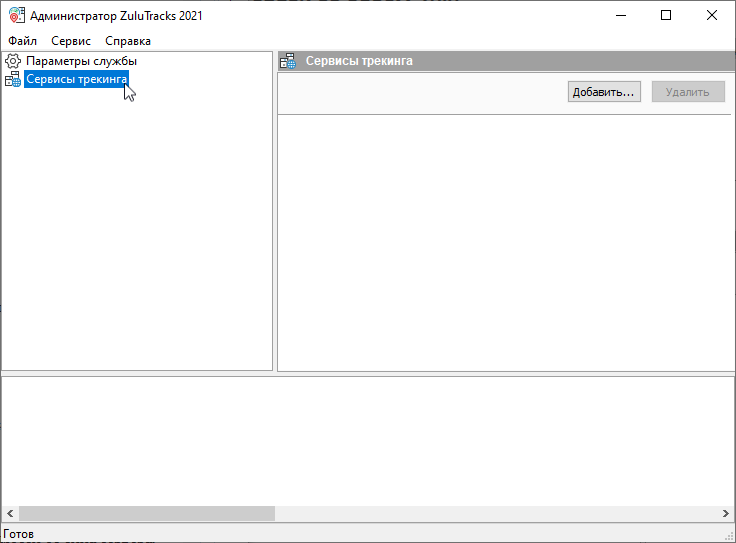This screenshot has width=736, height=543.
Task: Click inside the bottom log output pane
Action: 367,440
